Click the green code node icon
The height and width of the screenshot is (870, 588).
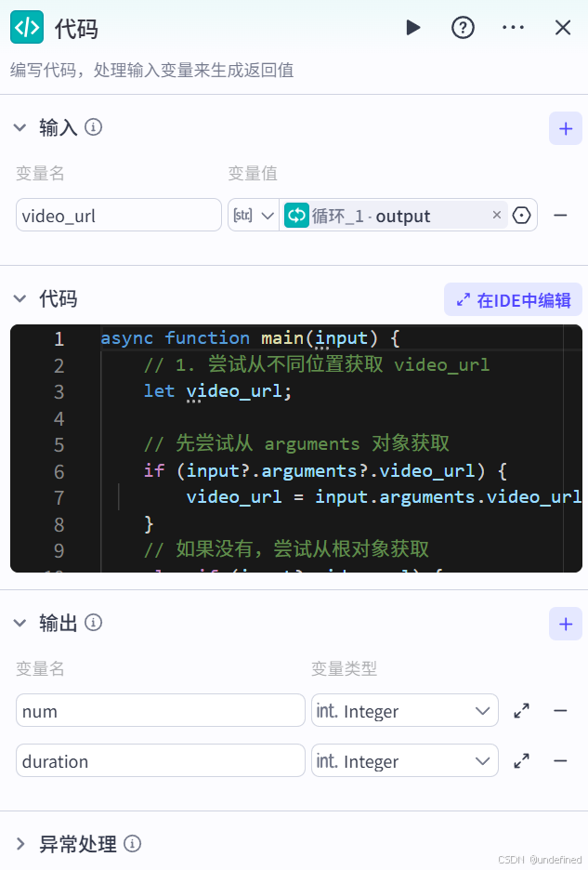tap(27, 27)
